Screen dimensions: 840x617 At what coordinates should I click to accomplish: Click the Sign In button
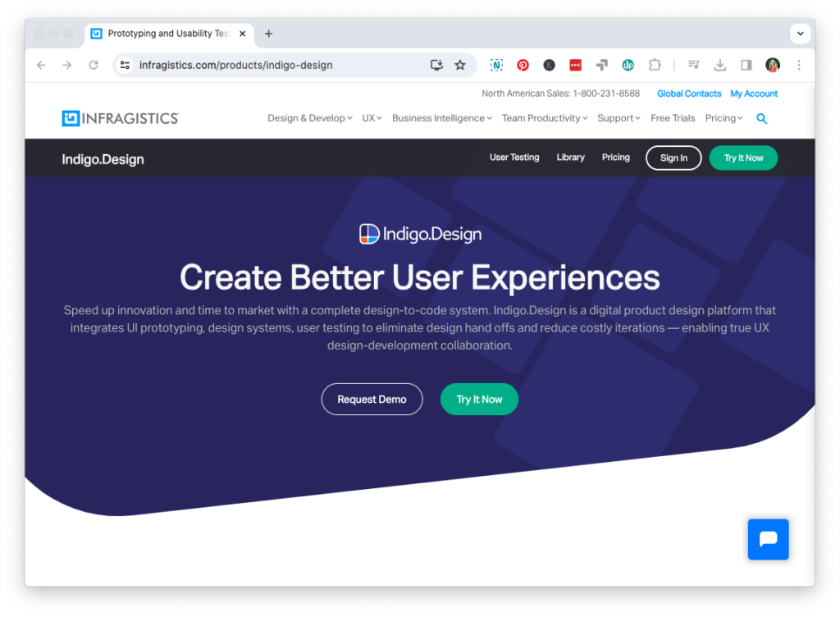(673, 158)
